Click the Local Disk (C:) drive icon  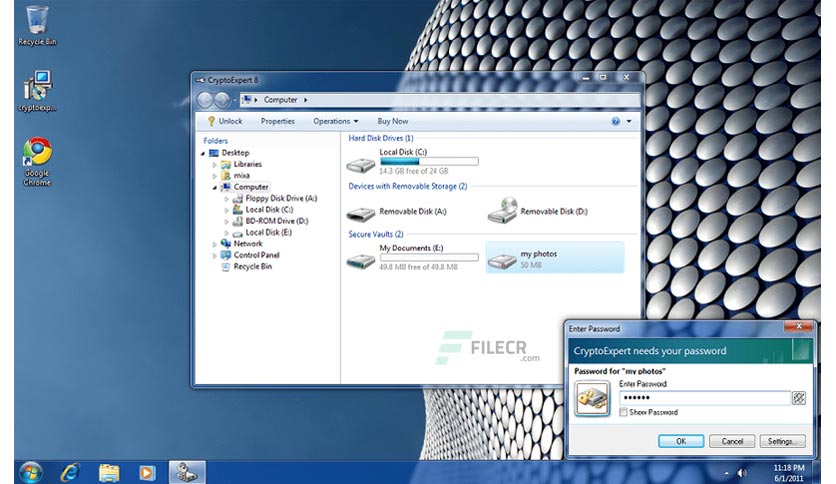(x=360, y=165)
